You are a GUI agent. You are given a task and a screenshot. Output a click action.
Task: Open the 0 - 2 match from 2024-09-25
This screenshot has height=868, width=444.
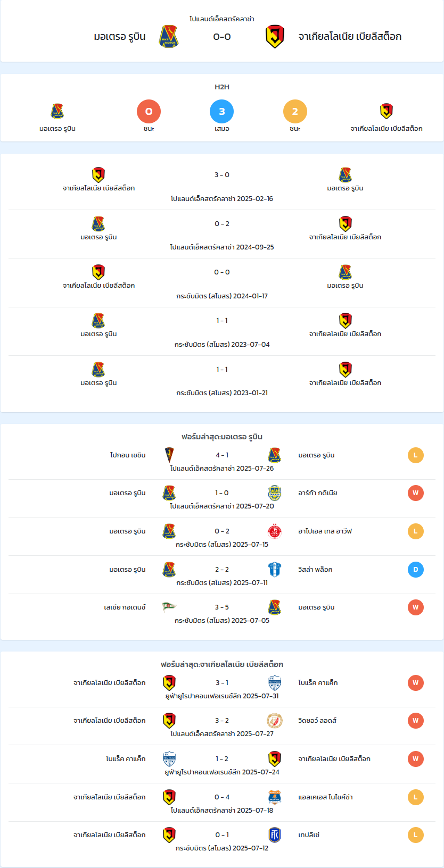click(222, 234)
